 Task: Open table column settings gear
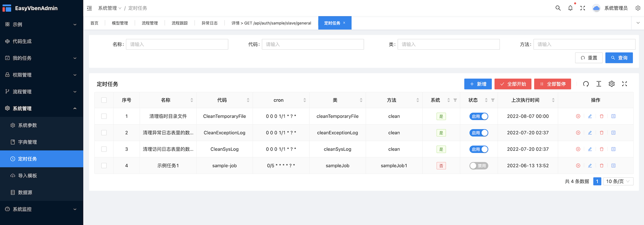point(612,84)
